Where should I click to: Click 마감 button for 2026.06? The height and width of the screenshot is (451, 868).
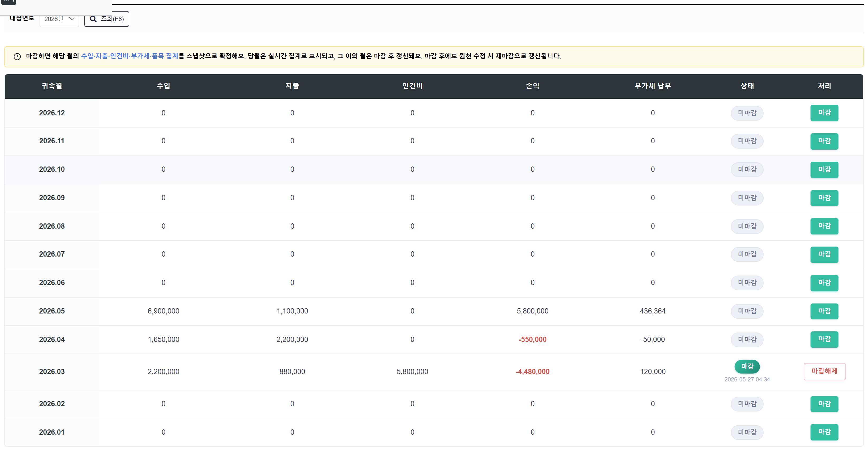pyautogui.click(x=824, y=283)
